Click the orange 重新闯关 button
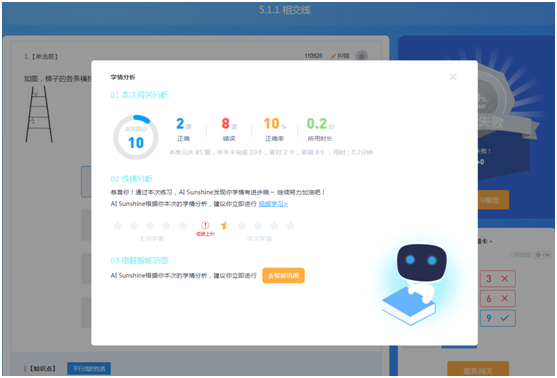The height and width of the screenshot is (378, 557). tap(478, 369)
